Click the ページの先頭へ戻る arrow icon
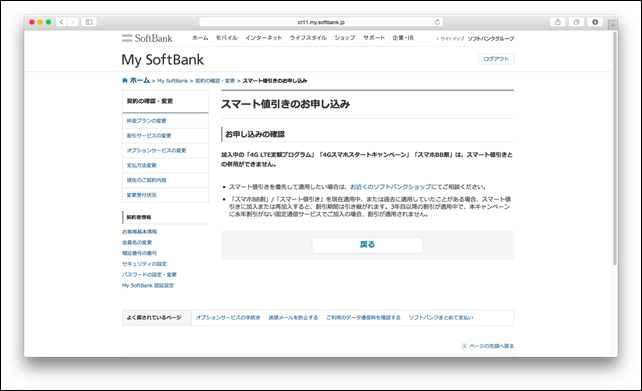The image size is (642, 391). (x=464, y=346)
